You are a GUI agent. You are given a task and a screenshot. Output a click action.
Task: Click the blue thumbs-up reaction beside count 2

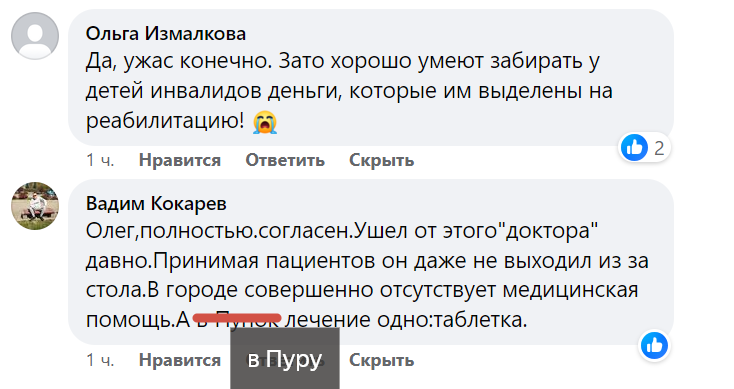click(634, 147)
